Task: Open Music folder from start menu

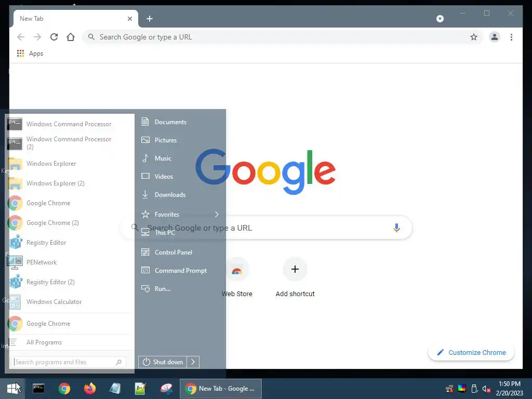Action: click(180, 158)
